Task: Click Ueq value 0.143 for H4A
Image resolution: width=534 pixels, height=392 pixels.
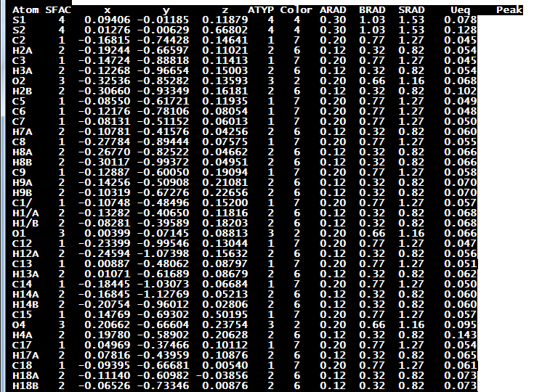Action: pos(460,335)
